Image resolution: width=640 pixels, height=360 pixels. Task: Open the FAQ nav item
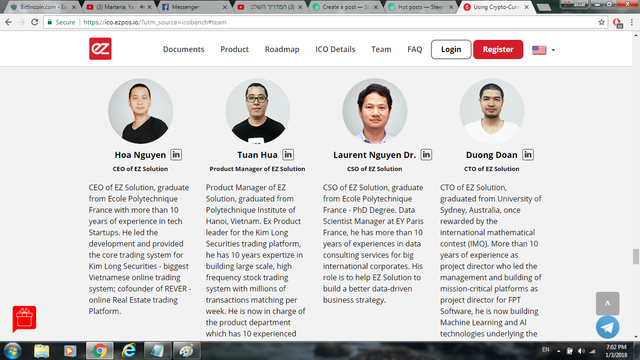click(x=415, y=49)
